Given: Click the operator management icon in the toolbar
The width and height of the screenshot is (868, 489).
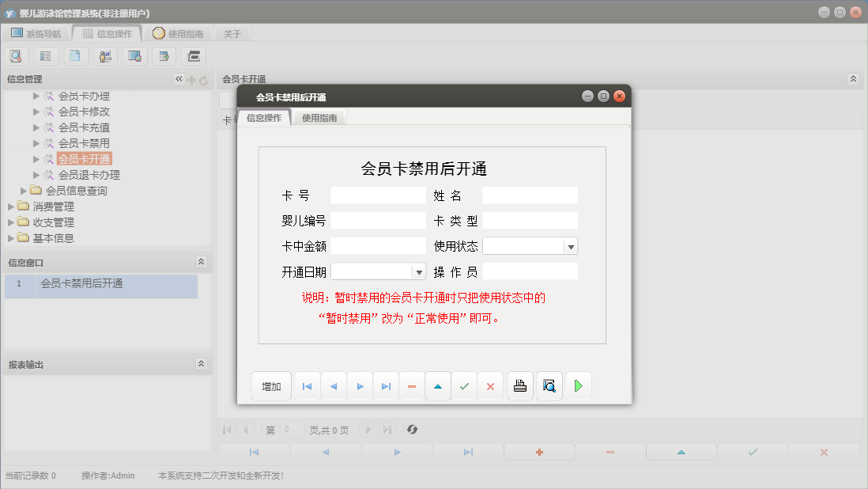Looking at the screenshot, I should [105, 55].
